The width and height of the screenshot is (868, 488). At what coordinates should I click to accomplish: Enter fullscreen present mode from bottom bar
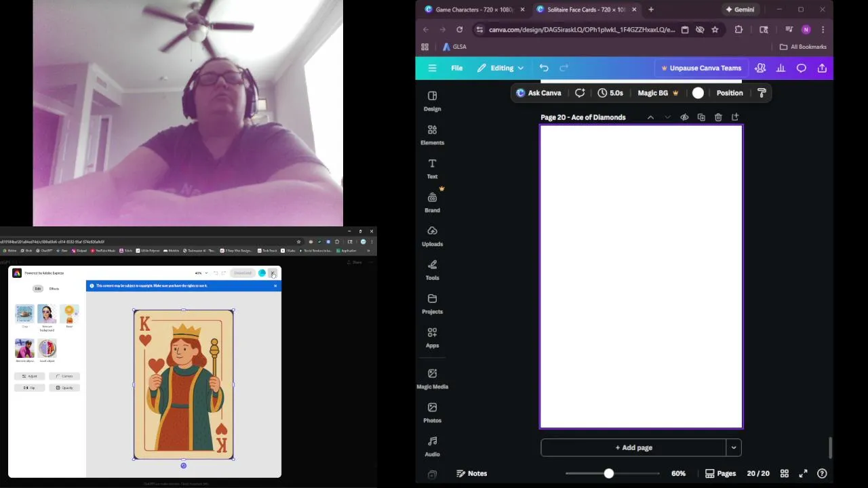(803, 473)
